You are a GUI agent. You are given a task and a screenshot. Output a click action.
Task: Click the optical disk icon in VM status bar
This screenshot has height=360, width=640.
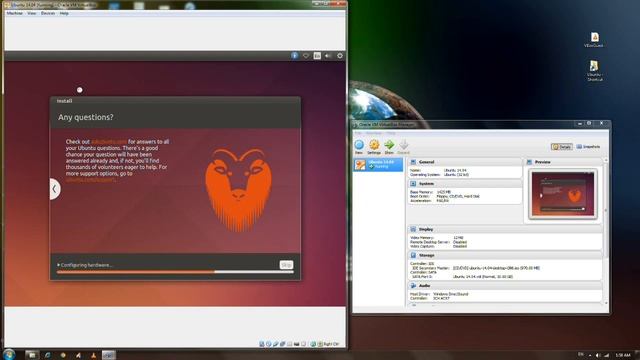click(x=269, y=344)
